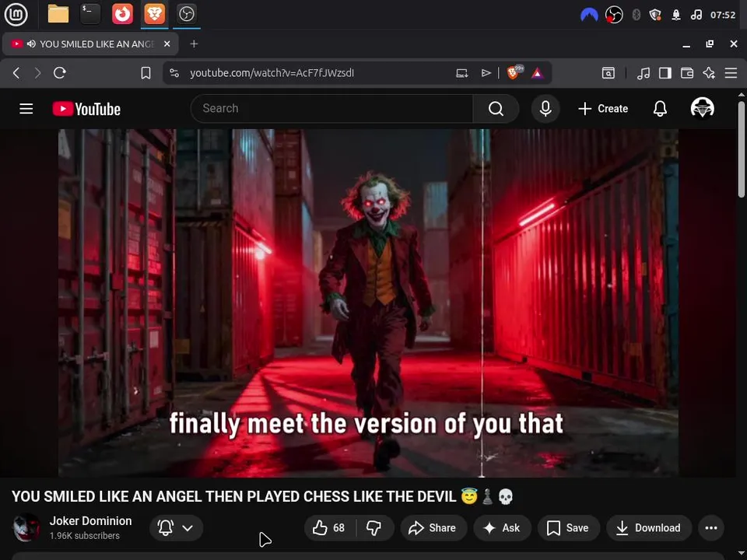Switch to the Brave browser in panel
The image size is (747, 560).
click(x=154, y=14)
